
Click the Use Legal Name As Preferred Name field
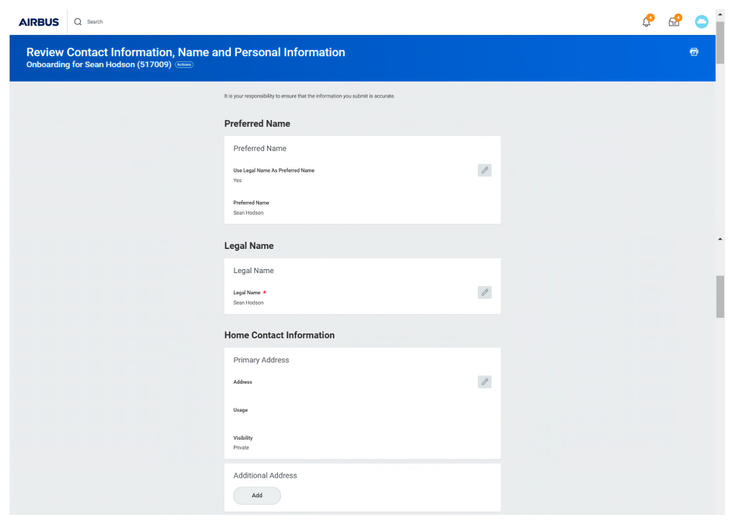[273, 171]
